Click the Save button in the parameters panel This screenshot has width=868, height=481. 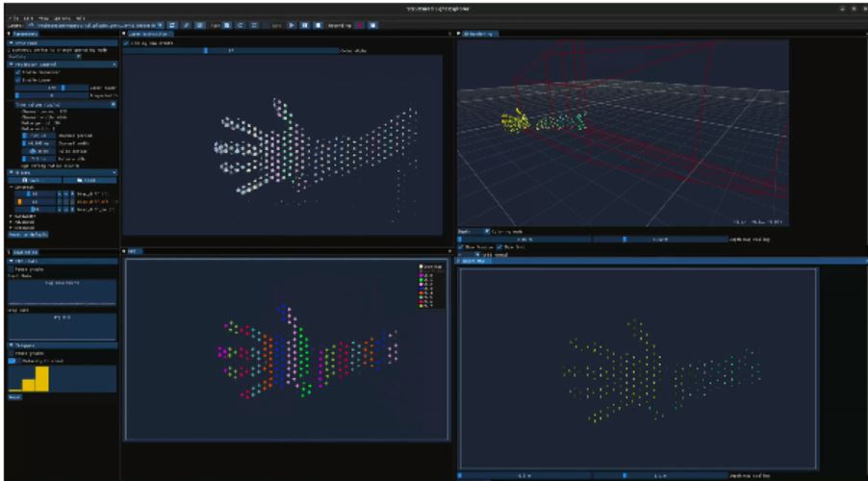point(29,180)
